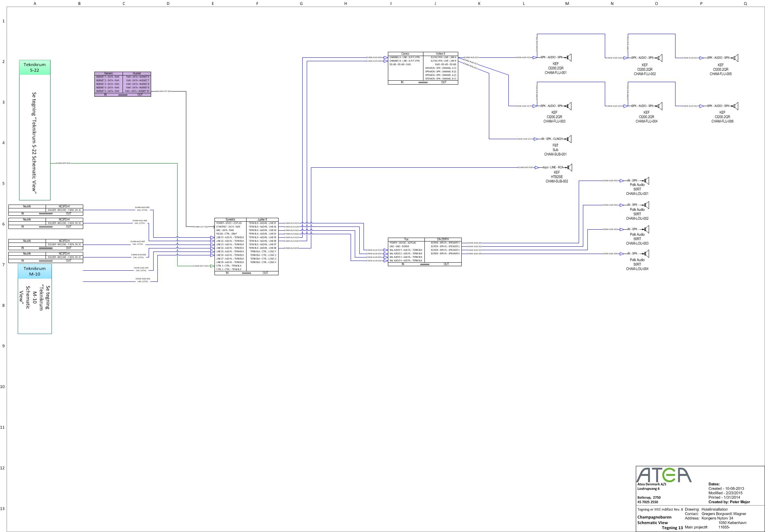Screen dimensions: 765x532
Task: Click the CHAM-AUD-009 GAC-2/FOIL cable label
Action: [x=141, y=269]
